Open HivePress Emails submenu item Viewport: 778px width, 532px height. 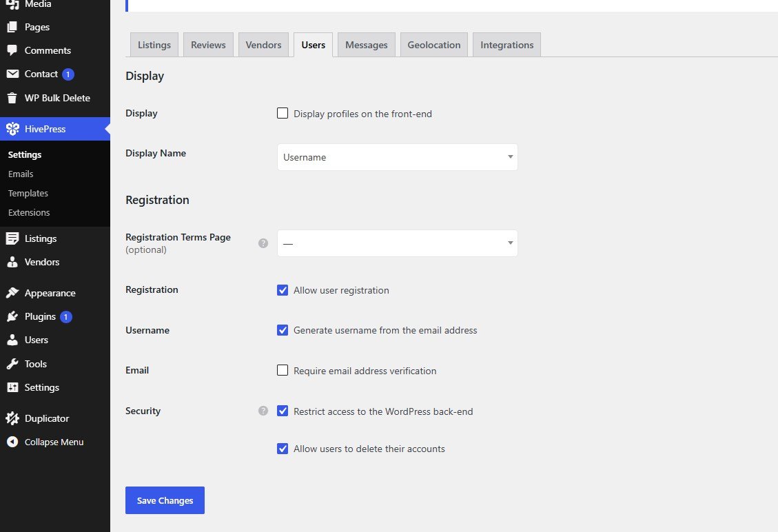pos(21,174)
